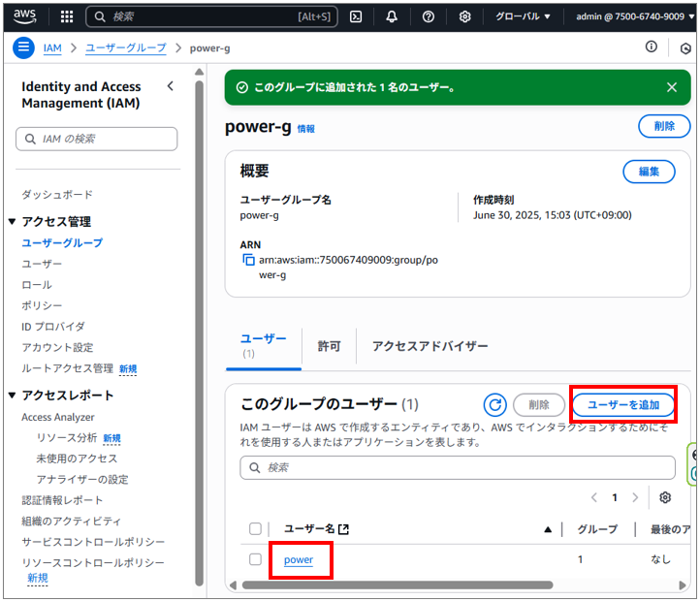Screen dimensions: 700x601
Task: Open ID プロバイダ in sidebar
Action: 52,327
